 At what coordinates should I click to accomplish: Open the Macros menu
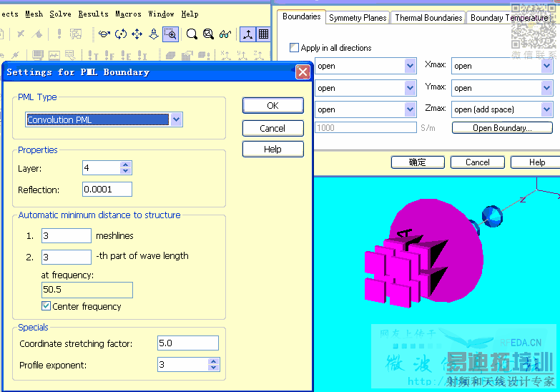[x=128, y=14]
